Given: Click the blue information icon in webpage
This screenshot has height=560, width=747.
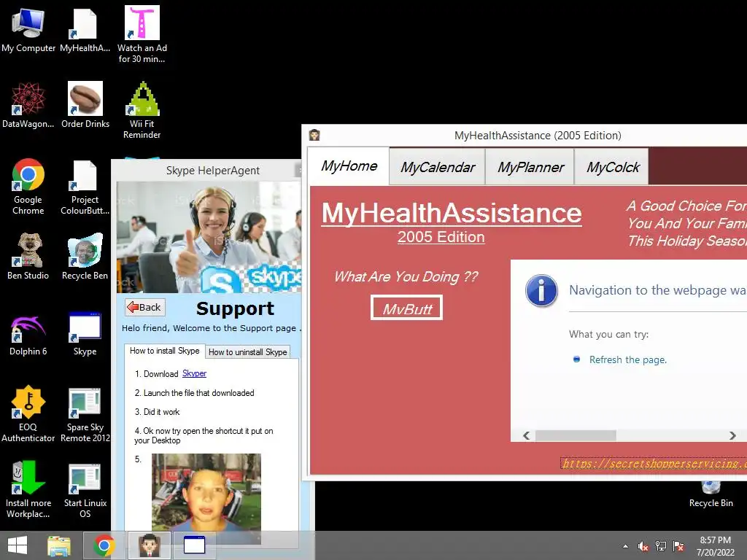Looking at the screenshot, I should (x=541, y=290).
